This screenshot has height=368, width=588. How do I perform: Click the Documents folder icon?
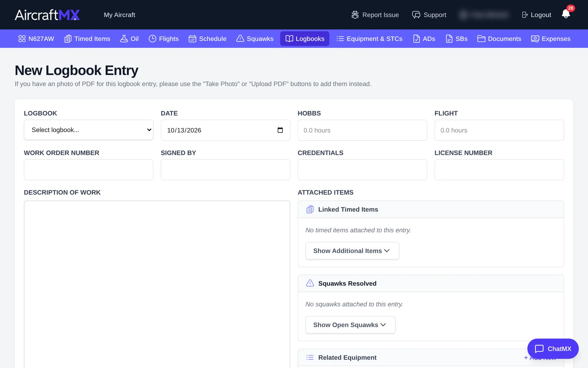pos(481,39)
